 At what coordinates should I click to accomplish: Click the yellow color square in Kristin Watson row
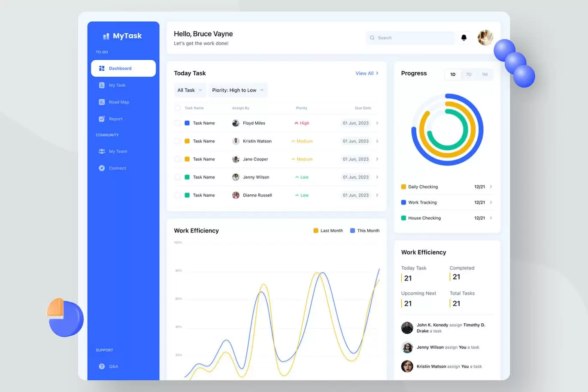click(187, 141)
